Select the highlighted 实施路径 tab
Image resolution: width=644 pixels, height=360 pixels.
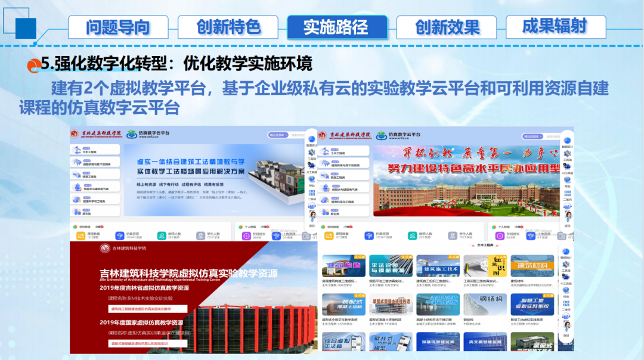pos(337,27)
